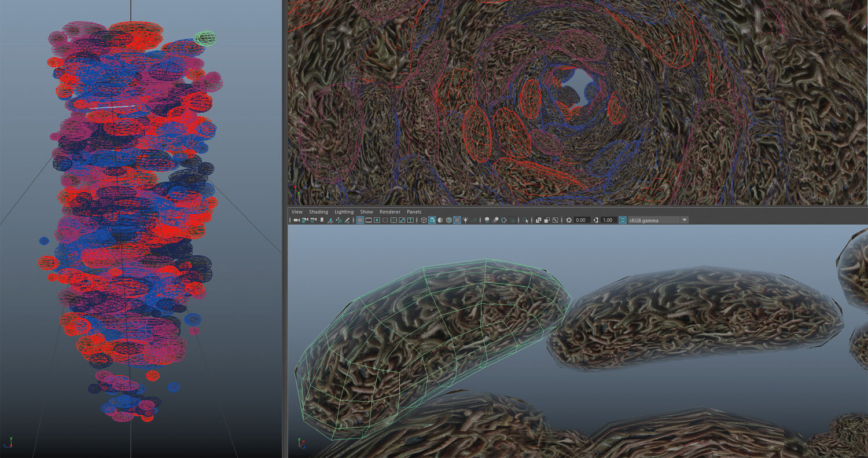Enable wireframe display mode
This screenshot has width=868, height=458.
click(424, 220)
